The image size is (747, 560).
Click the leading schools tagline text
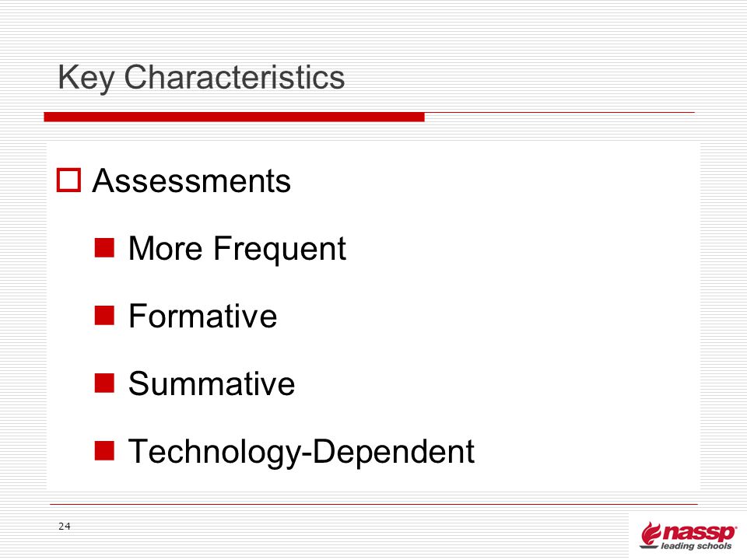pos(696,546)
